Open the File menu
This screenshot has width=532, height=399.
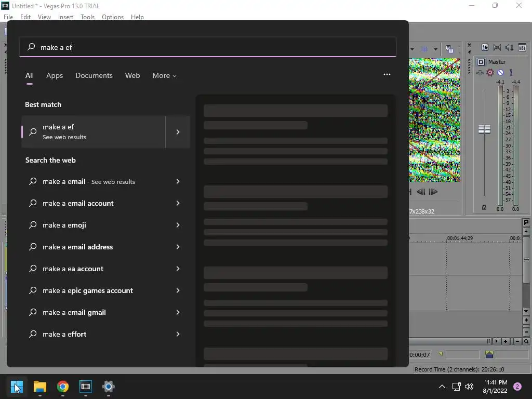[x=8, y=17]
